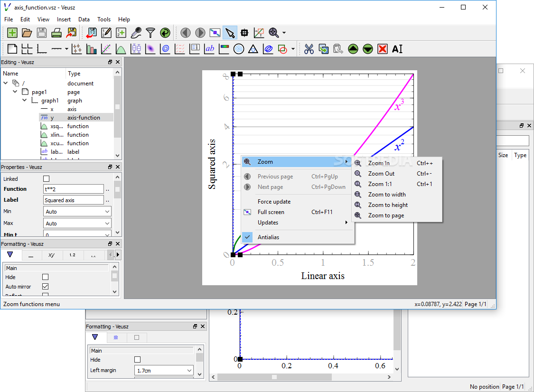The height and width of the screenshot is (392, 534).
Task: Open the Data menu
Action: 84,19
